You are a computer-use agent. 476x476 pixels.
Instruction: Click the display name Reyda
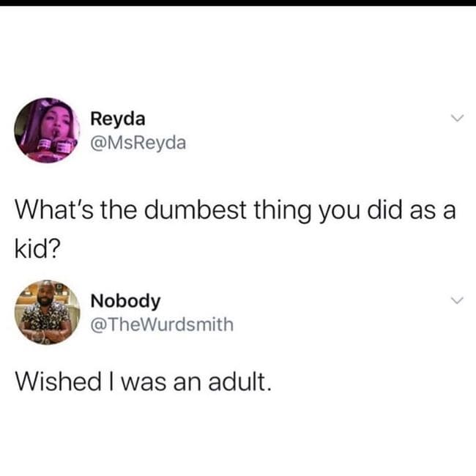tap(118, 119)
